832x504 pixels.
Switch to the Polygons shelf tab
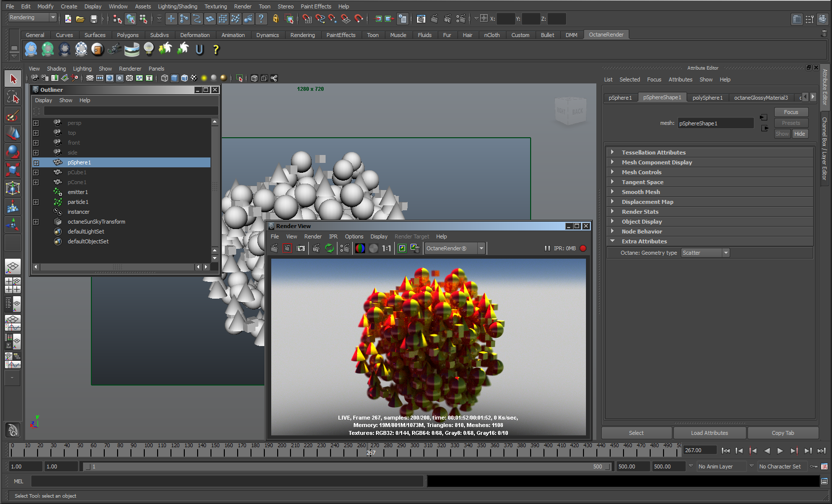(127, 35)
